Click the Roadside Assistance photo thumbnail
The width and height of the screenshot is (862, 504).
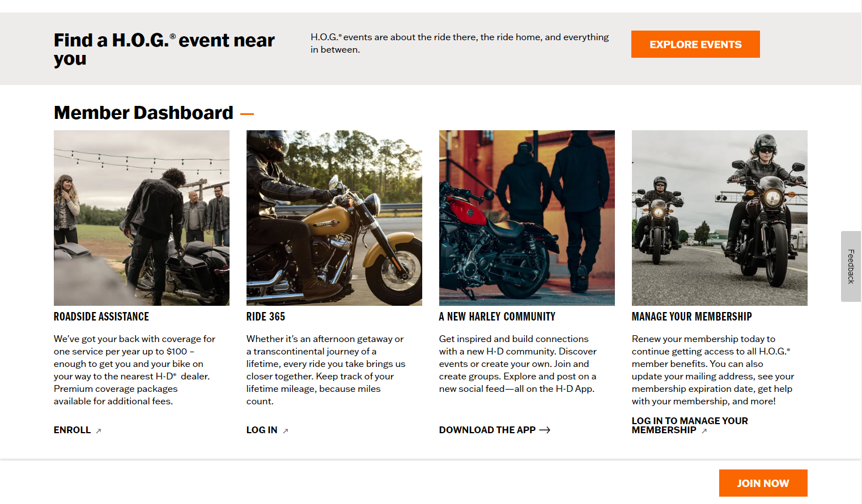(142, 218)
